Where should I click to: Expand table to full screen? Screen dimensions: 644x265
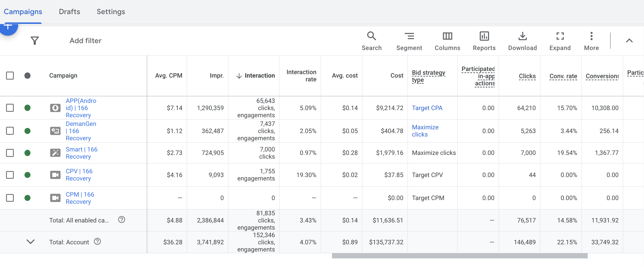560,36
